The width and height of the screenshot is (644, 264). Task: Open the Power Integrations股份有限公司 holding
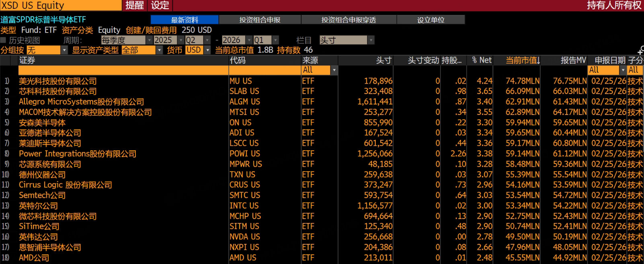click(x=78, y=154)
